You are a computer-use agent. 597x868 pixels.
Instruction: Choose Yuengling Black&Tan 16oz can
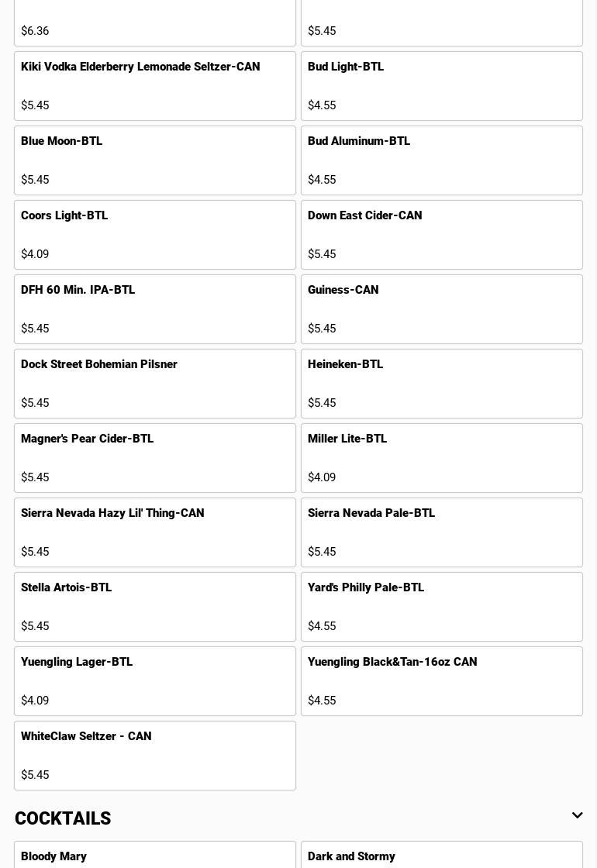[x=442, y=681]
